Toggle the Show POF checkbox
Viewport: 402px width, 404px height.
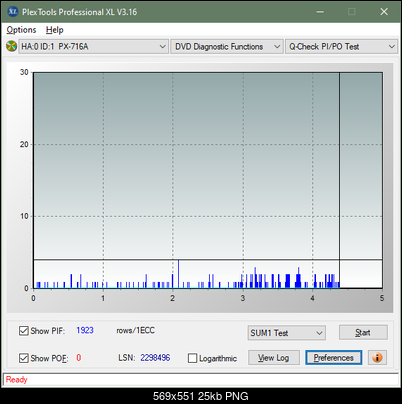click(24, 358)
